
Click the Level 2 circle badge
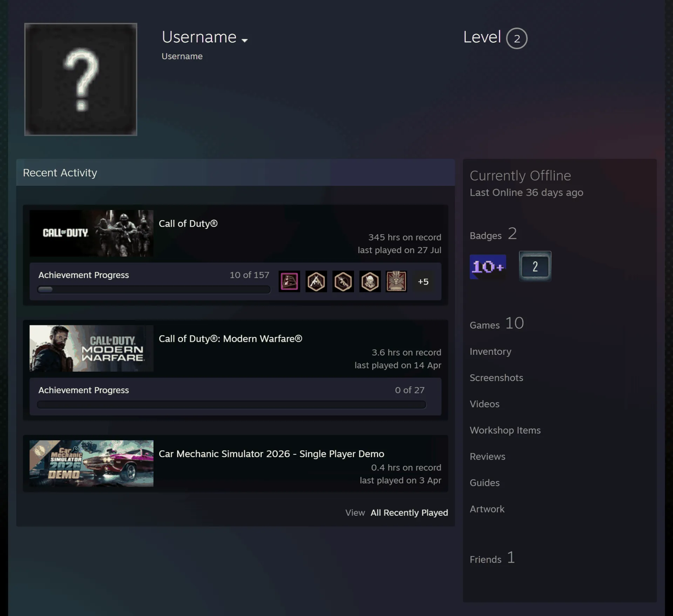(x=517, y=38)
